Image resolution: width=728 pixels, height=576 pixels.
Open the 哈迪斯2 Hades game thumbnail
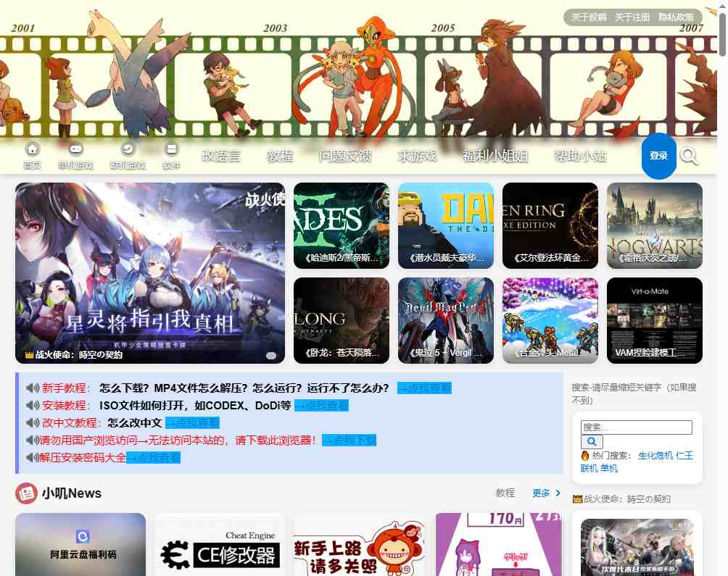click(342, 226)
